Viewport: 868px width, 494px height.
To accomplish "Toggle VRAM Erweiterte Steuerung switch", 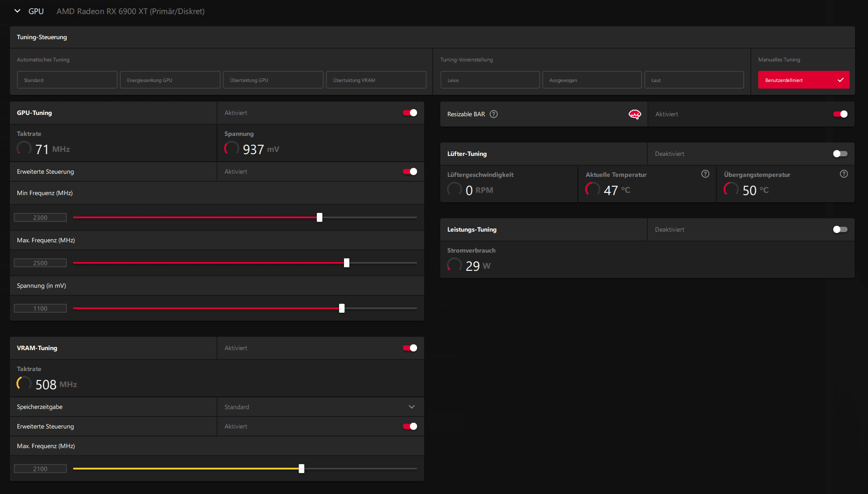I will pos(409,426).
